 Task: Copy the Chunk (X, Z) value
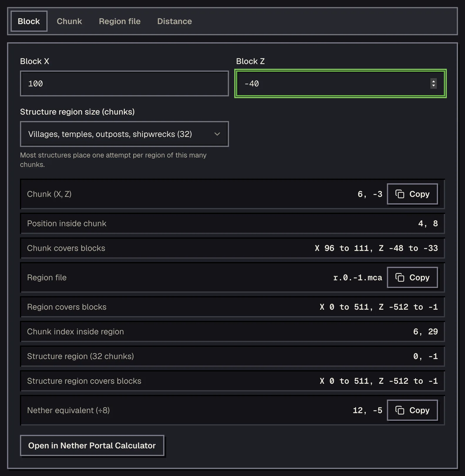click(412, 194)
